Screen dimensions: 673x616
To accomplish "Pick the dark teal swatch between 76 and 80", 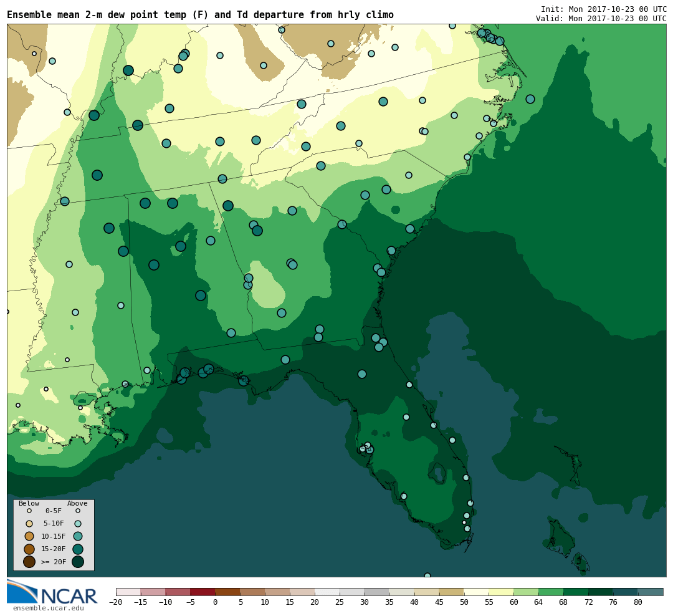I will pos(626,592).
